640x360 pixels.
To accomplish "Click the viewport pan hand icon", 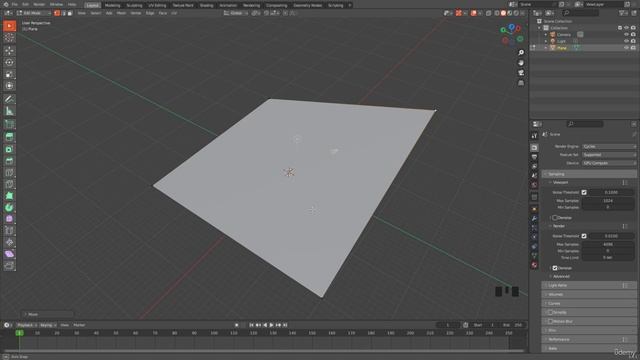I will click(521, 62).
